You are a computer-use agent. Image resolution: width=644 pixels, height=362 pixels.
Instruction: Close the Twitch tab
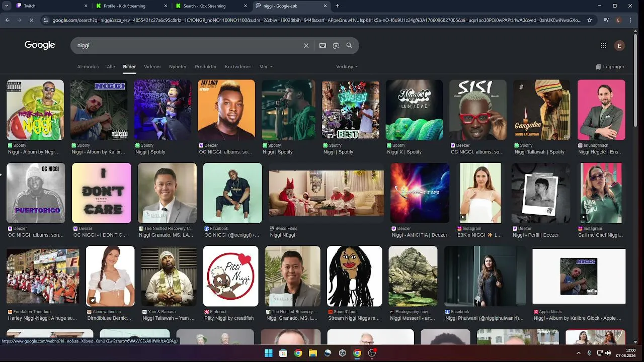[86, 6]
